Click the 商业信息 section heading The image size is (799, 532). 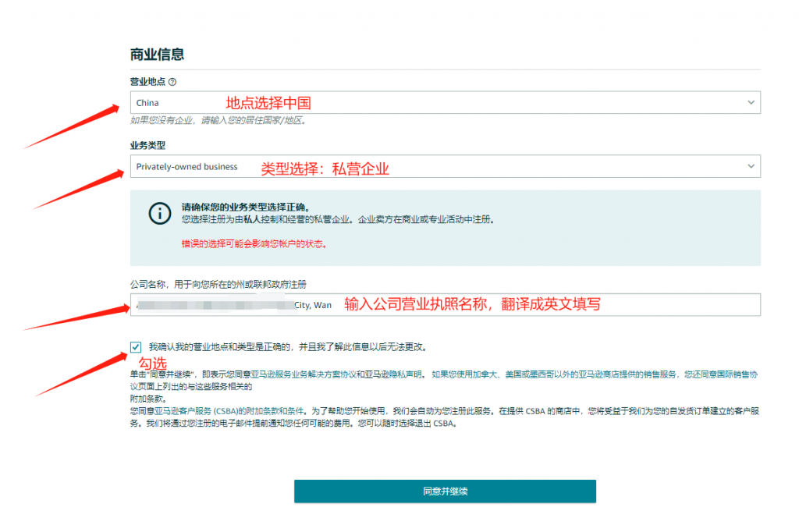pos(157,55)
